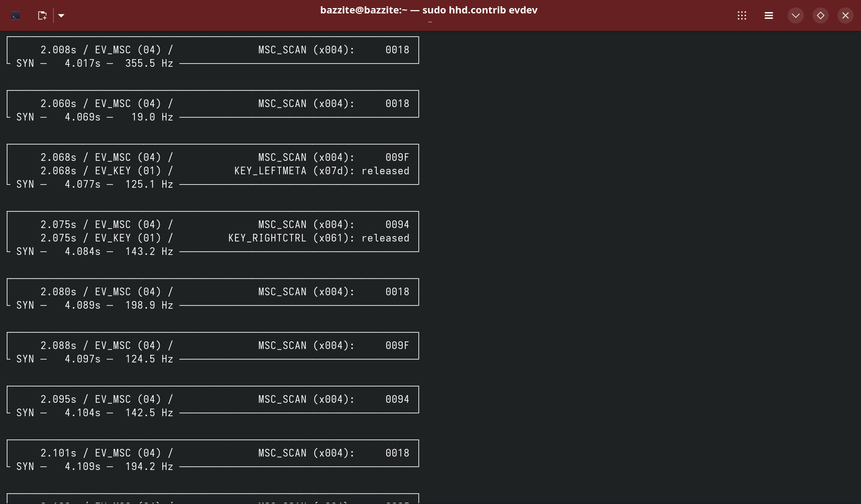Viewport: 861px width, 504px height.
Task: Expand the new tab dropdown arrow
Action: coord(61,16)
